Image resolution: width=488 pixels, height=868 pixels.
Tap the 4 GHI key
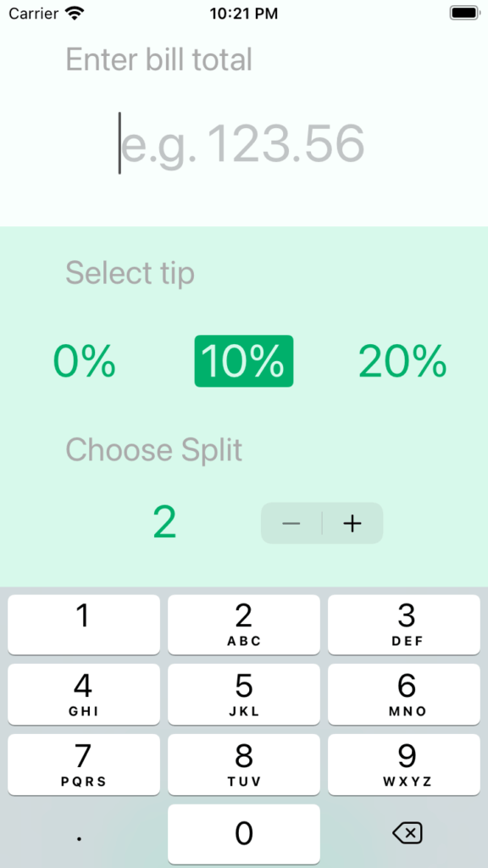pos(84,694)
